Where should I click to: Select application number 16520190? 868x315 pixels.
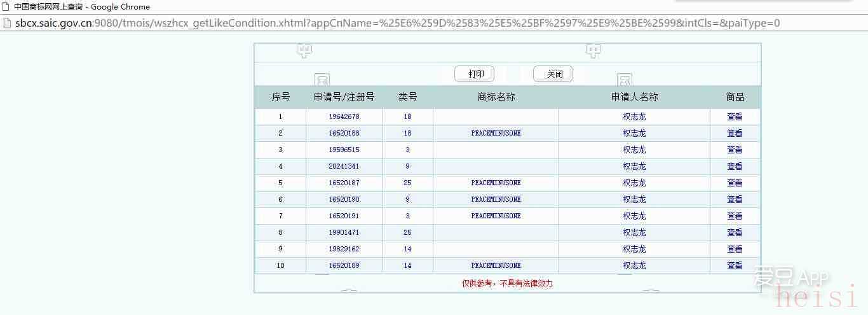coord(344,200)
